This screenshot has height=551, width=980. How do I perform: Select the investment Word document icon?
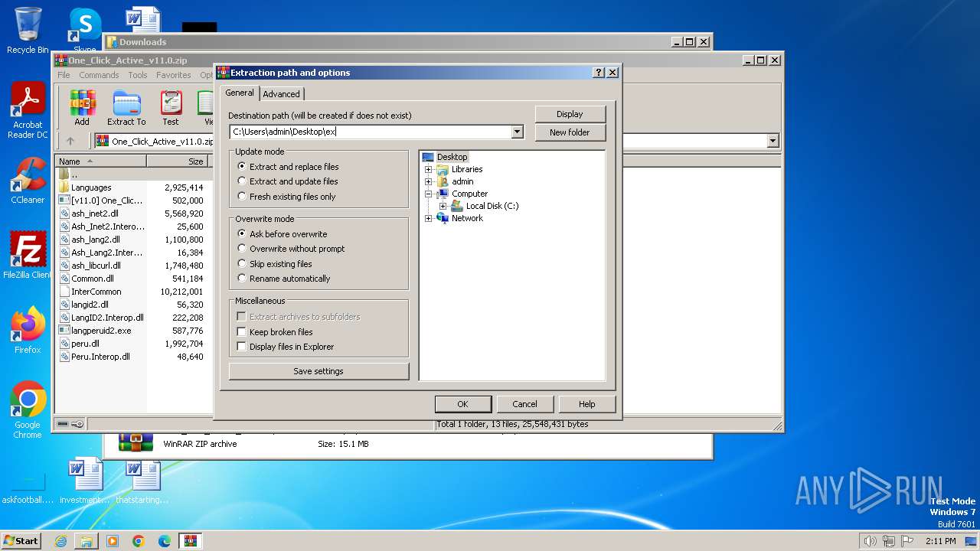point(84,481)
